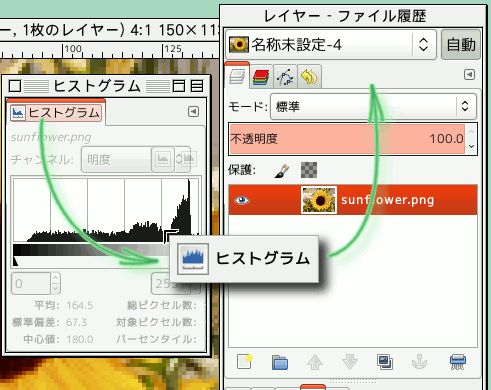The width and height of the screenshot is (491, 390).
Task: Create a new layer
Action: (245, 362)
